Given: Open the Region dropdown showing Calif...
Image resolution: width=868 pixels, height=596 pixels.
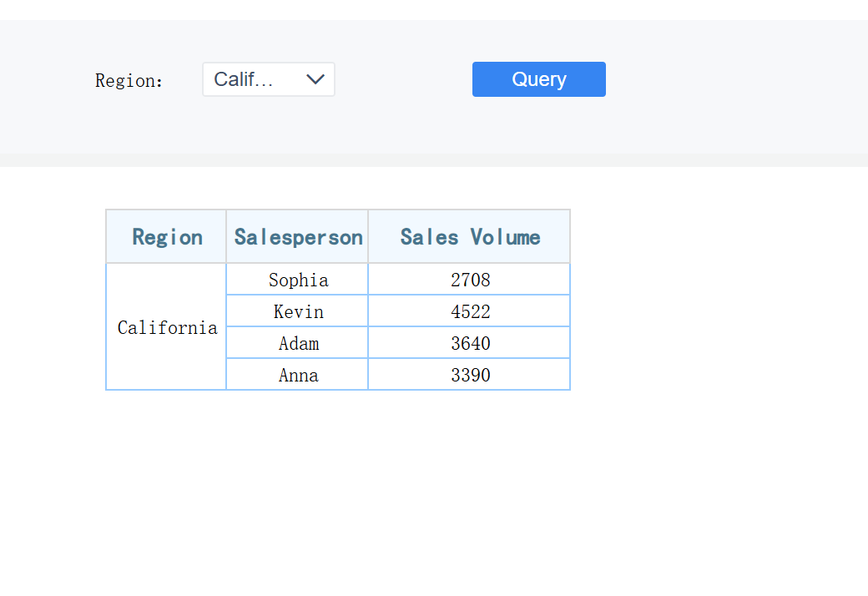Looking at the screenshot, I should coord(269,79).
